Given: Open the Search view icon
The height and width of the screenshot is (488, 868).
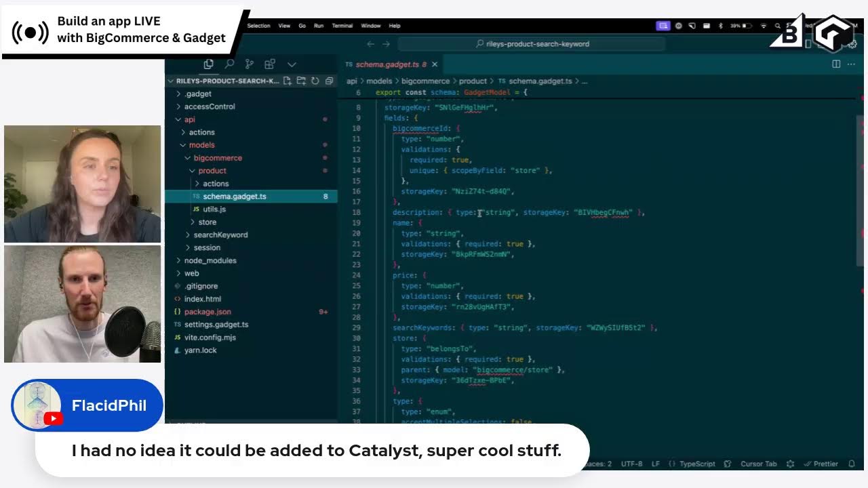Looking at the screenshot, I should [x=229, y=64].
